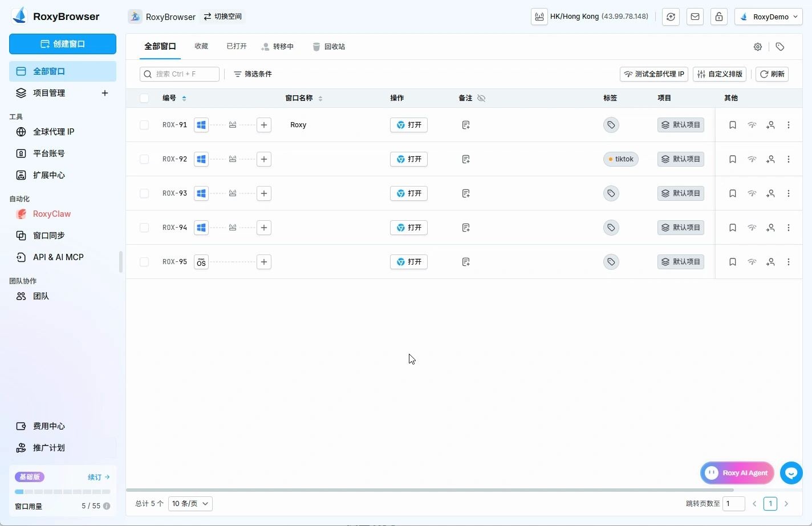Switch to the 转移中 tab
The height and width of the screenshot is (526, 812).
pyautogui.click(x=278, y=47)
